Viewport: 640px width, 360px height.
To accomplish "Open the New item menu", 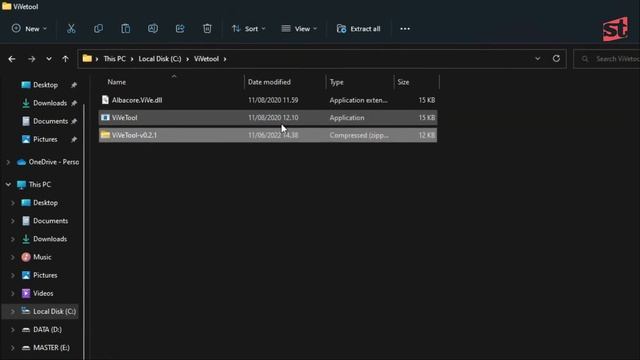I will (x=29, y=29).
